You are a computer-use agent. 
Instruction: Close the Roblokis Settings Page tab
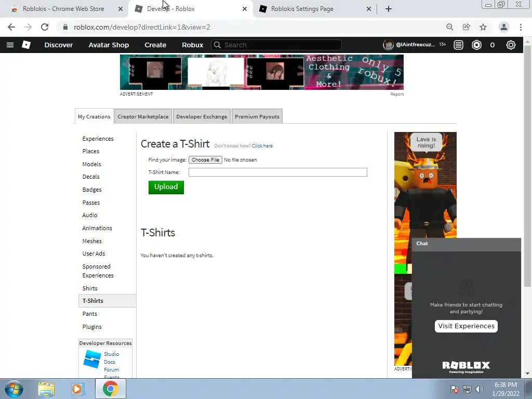pos(369,9)
